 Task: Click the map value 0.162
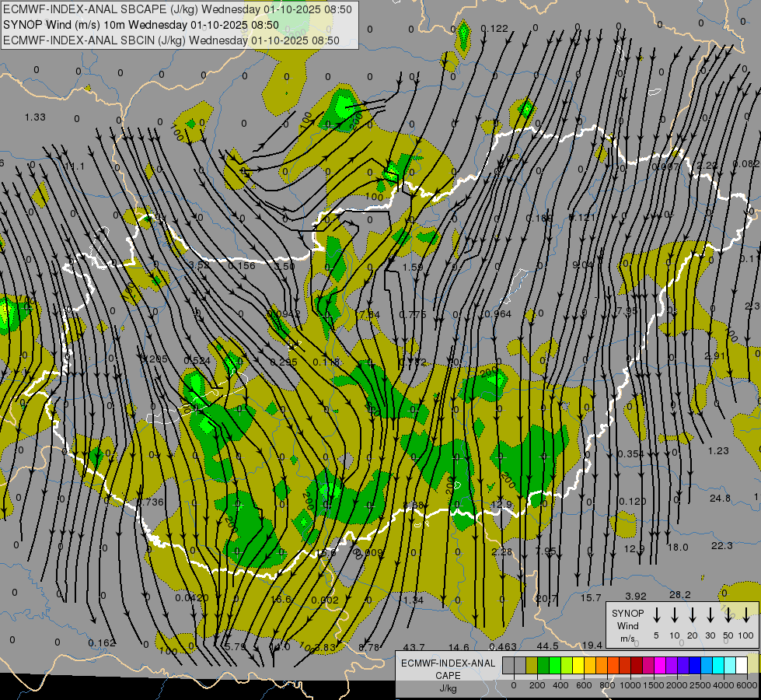[x=102, y=642]
